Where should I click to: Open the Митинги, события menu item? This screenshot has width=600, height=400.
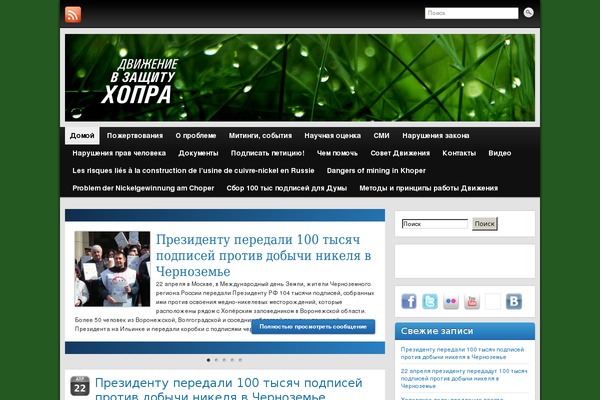(x=260, y=136)
